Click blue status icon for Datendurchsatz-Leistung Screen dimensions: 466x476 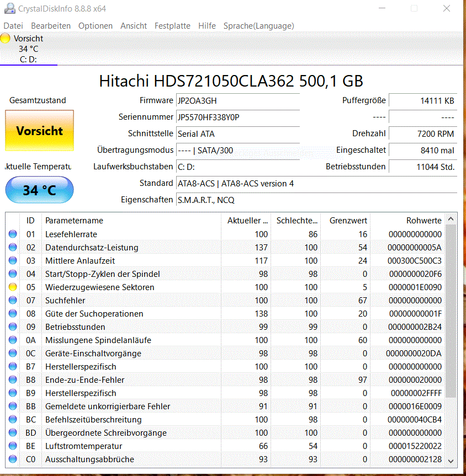(13, 248)
